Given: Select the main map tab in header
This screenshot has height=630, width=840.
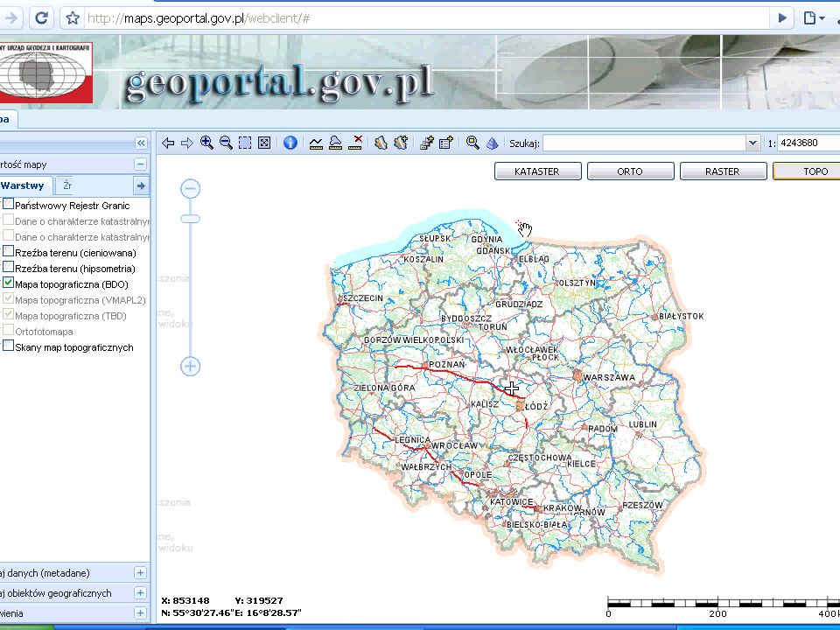Looking at the screenshot, I should click(x=8, y=119).
